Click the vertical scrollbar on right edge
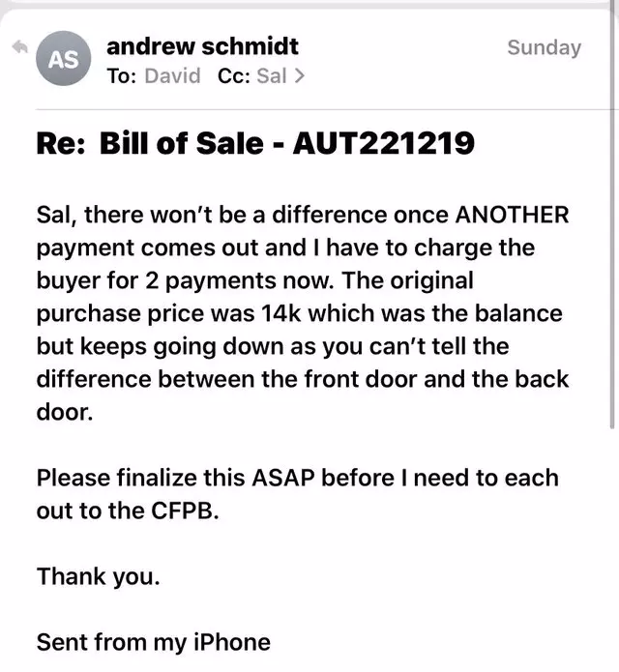The width and height of the screenshot is (619, 672). click(x=611, y=215)
